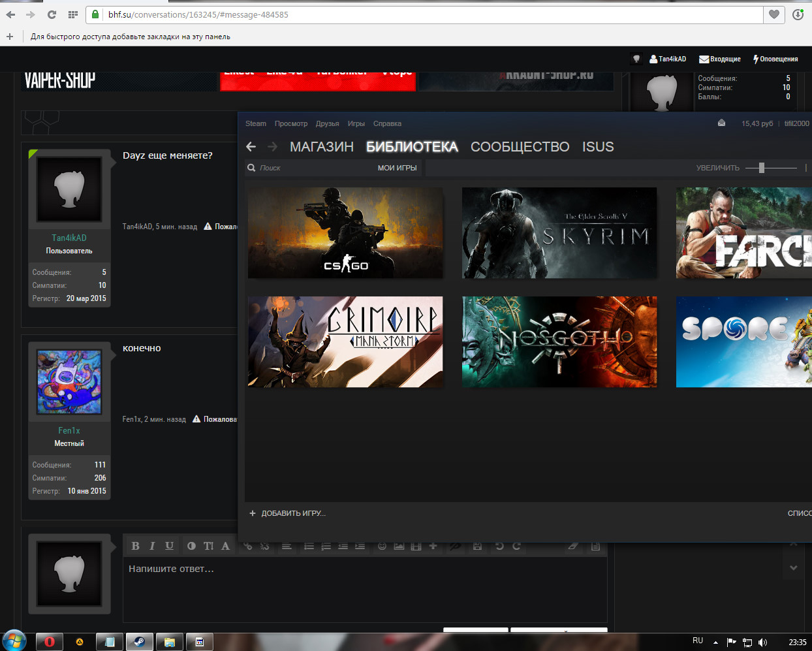This screenshot has width=812, height=651.
Task: Click the Fen1x username under avatar
Action: pos(69,430)
